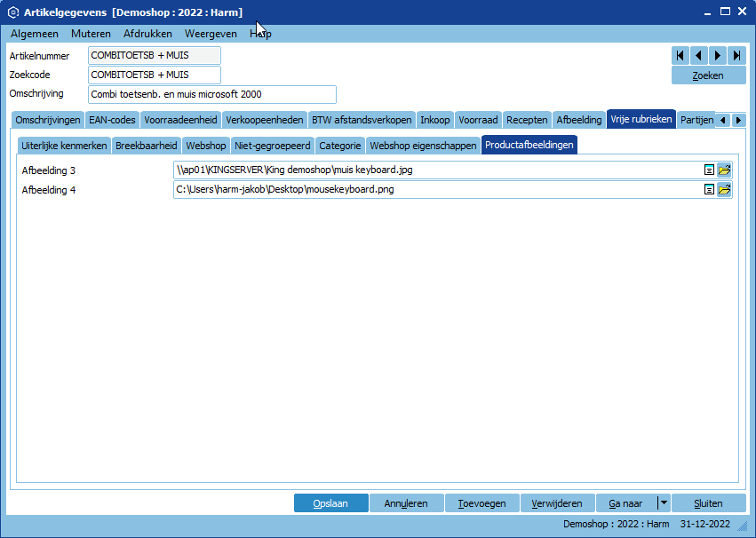Browse for file for Afbeelding 3
The height and width of the screenshot is (538, 756).
(x=724, y=170)
